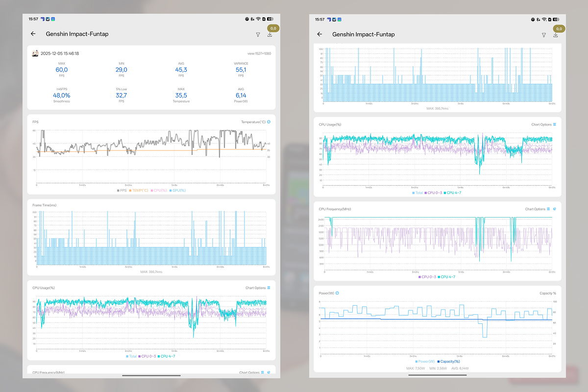588x392 pixels.
Task: Open the filter icon in left screenshot
Action: point(258,35)
